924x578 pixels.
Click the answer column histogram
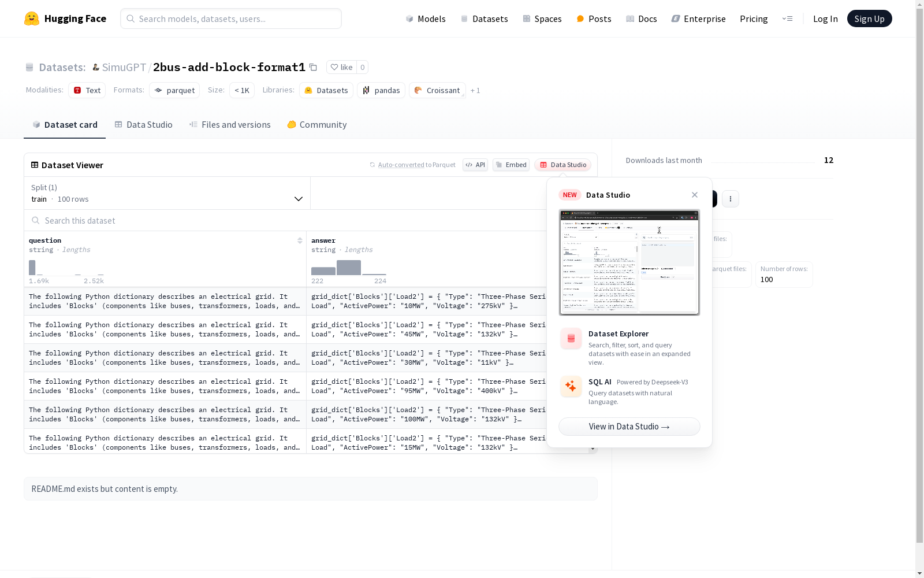[349, 268]
